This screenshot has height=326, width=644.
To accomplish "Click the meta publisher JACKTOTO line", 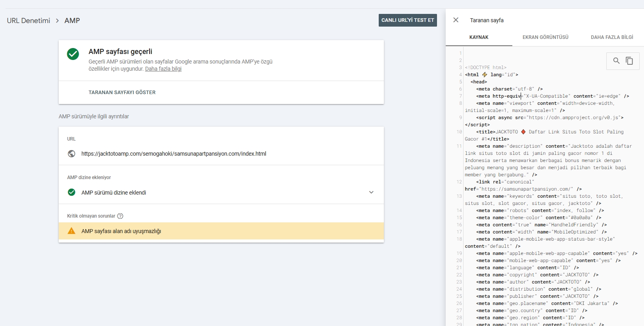I will tap(537, 296).
